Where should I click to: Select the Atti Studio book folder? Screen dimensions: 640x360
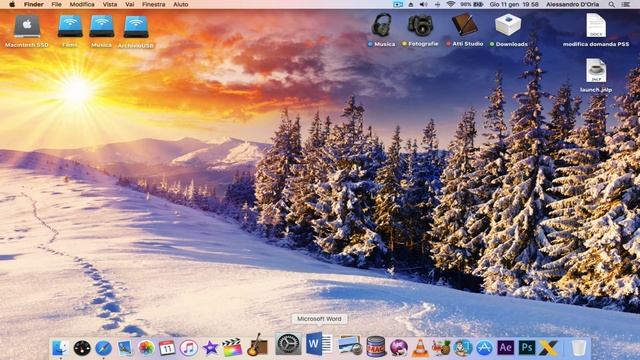(464, 29)
